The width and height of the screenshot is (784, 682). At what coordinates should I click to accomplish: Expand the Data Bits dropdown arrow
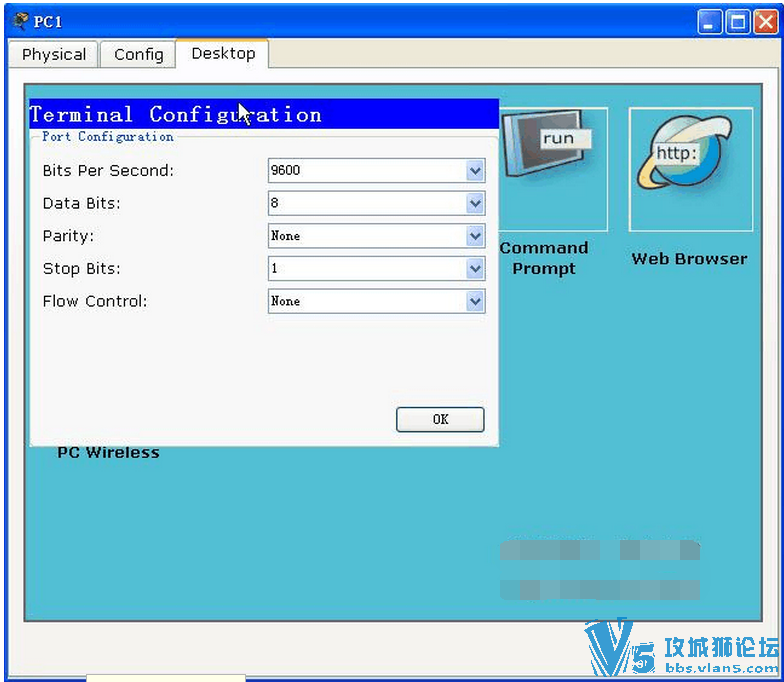coord(475,204)
